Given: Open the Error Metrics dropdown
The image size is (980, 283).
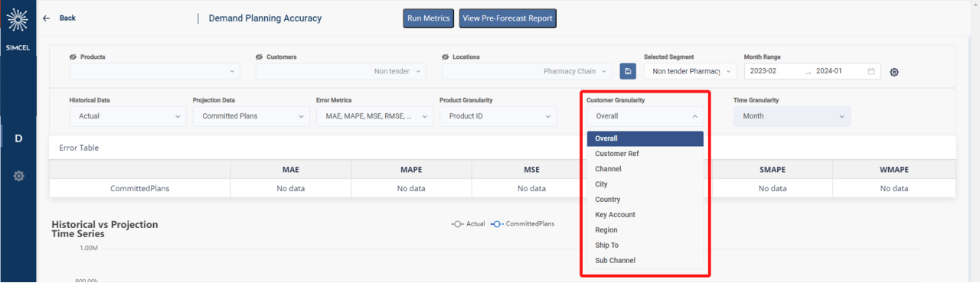Looking at the screenshot, I should 374,116.
